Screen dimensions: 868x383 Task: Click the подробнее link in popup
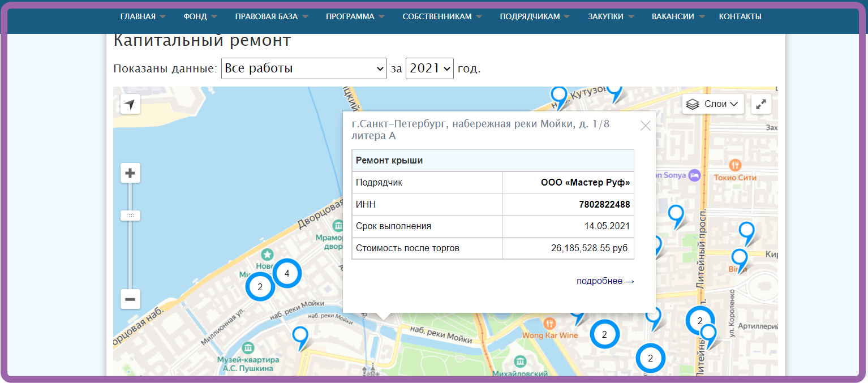click(605, 281)
